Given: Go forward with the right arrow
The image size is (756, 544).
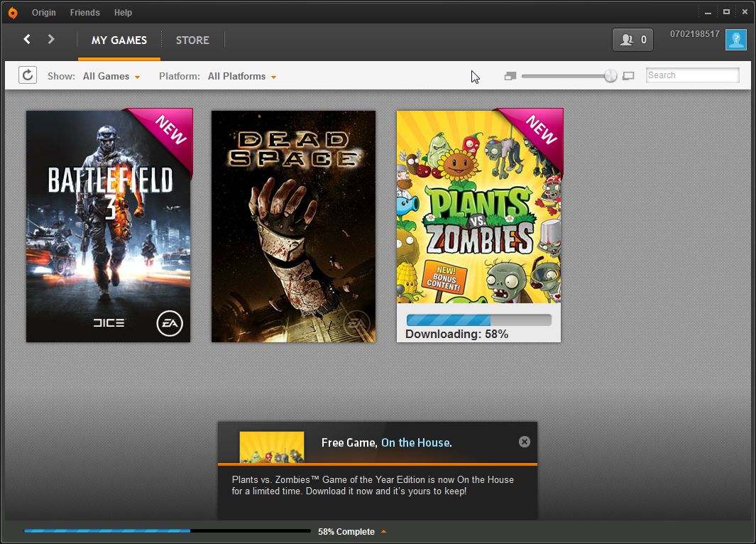Looking at the screenshot, I should pyautogui.click(x=50, y=39).
